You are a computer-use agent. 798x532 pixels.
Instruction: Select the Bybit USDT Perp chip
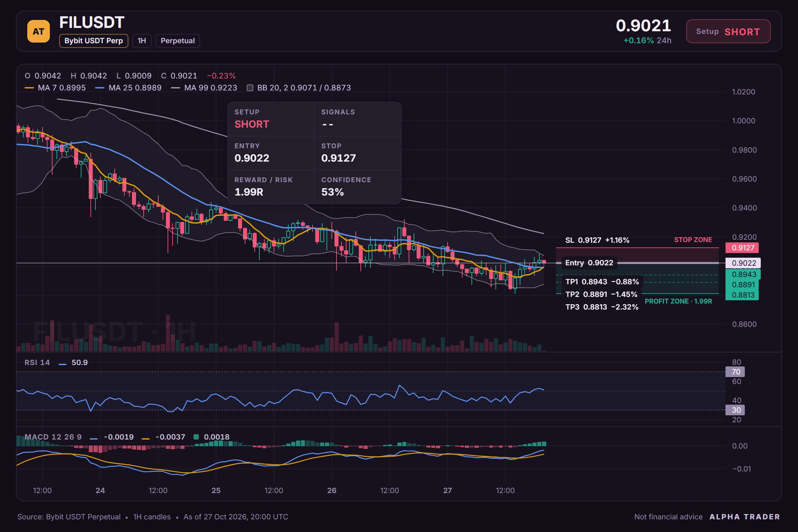pos(94,41)
